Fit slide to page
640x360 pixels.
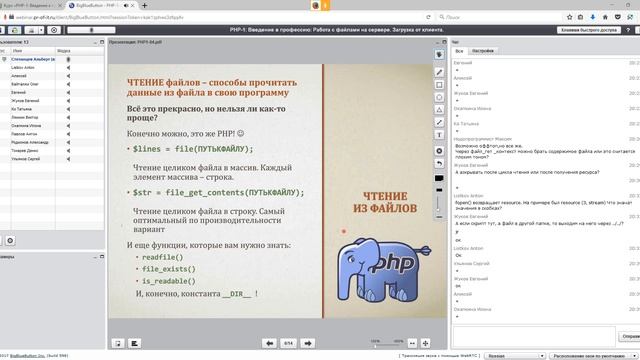point(425,343)
